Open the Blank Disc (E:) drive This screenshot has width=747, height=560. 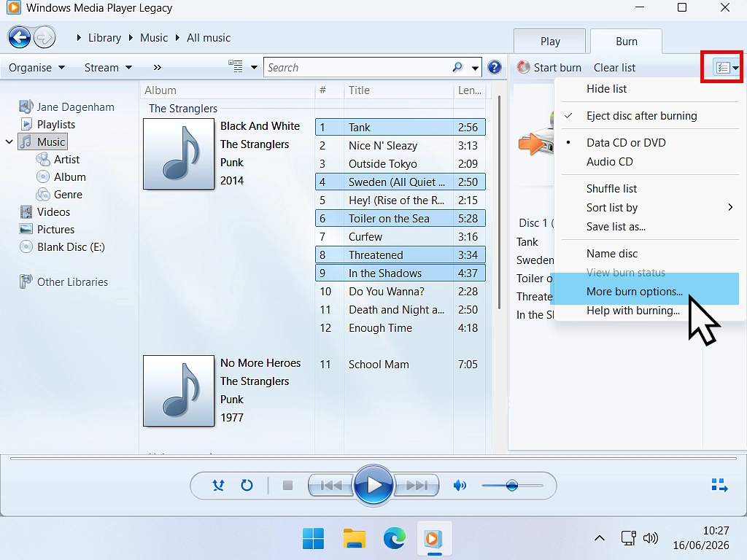(71, 246)
